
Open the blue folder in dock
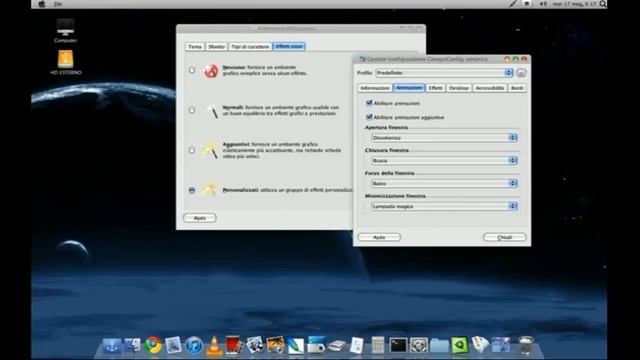[x=439, y=346]
